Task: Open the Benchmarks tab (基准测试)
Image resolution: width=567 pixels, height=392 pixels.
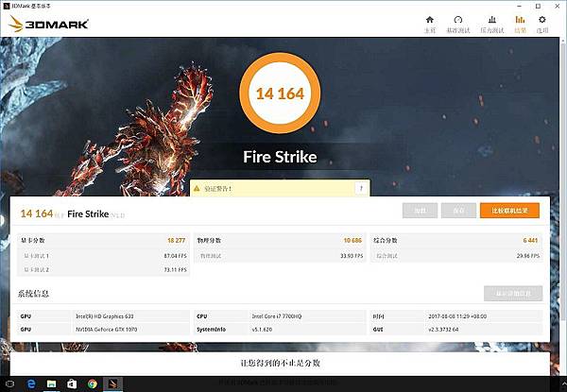Action: coord(457,25)
